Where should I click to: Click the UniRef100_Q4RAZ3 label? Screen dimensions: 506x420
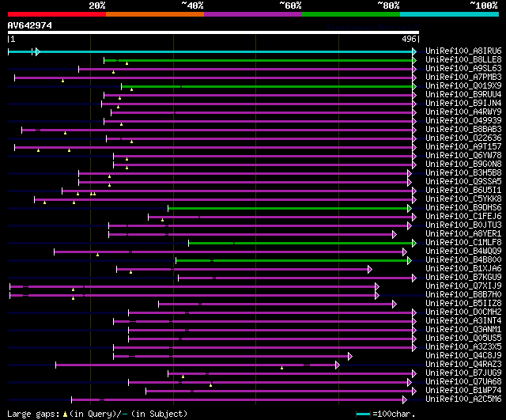point(463,365)
